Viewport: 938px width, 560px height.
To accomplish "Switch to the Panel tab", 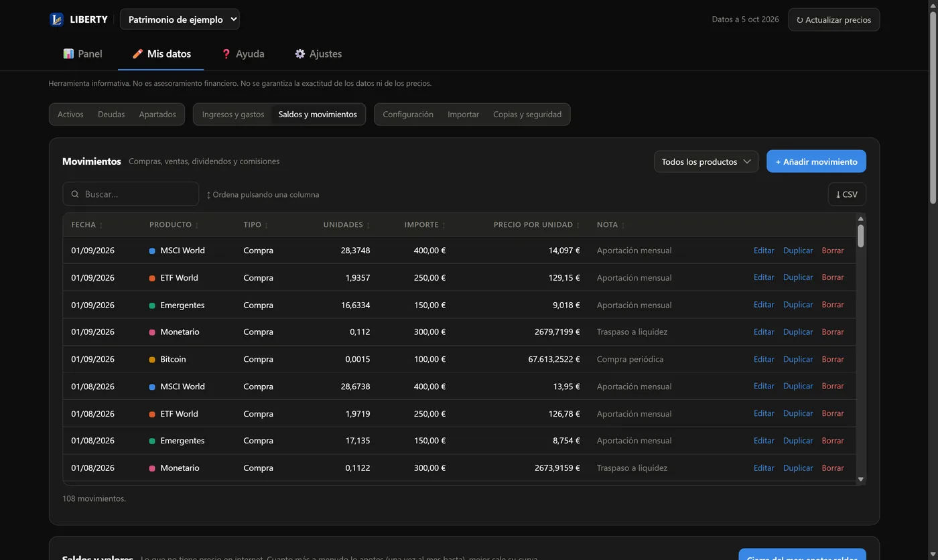I will (82, 54).
